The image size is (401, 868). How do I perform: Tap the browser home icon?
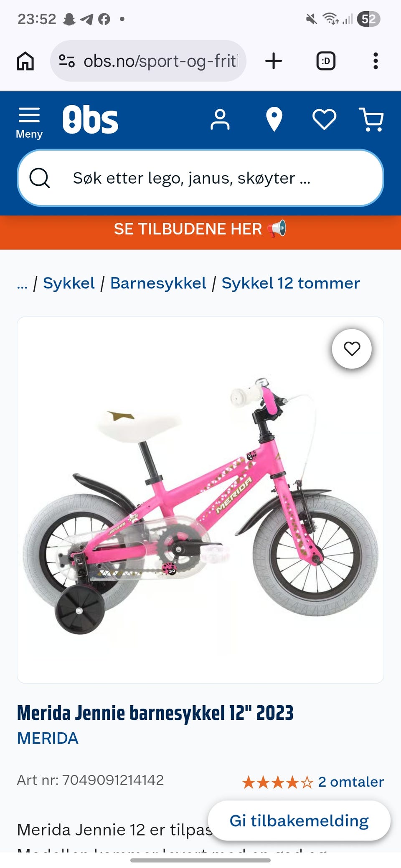25,61
